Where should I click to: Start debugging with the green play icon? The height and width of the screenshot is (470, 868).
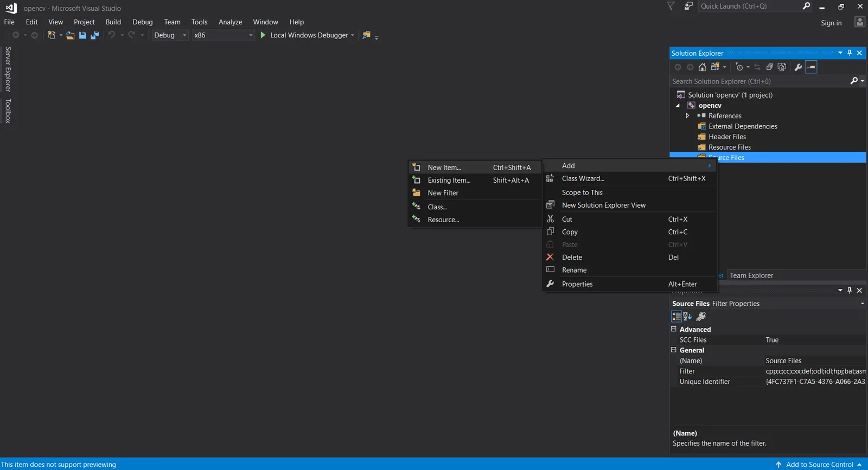tap(263, 35)
